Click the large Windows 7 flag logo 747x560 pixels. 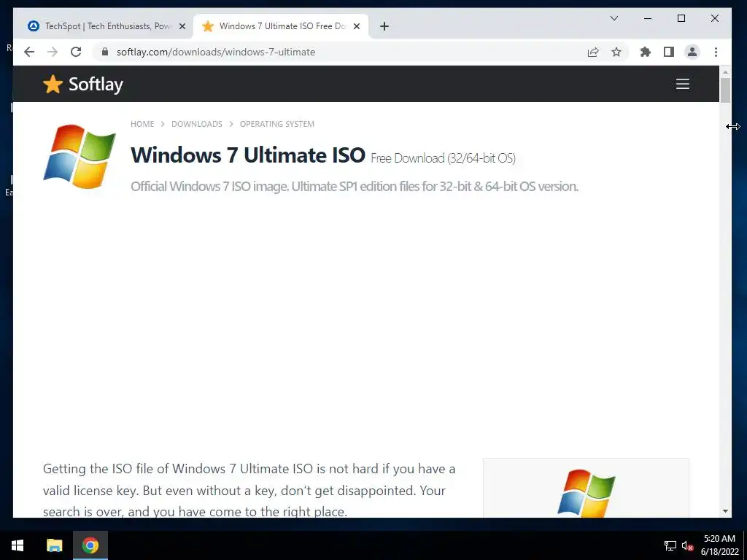click(x=80, y=156)
